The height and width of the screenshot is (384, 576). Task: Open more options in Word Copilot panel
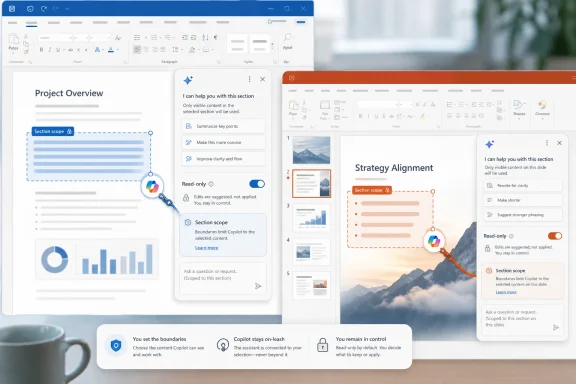pyautogui.click(x=249, y=79)
